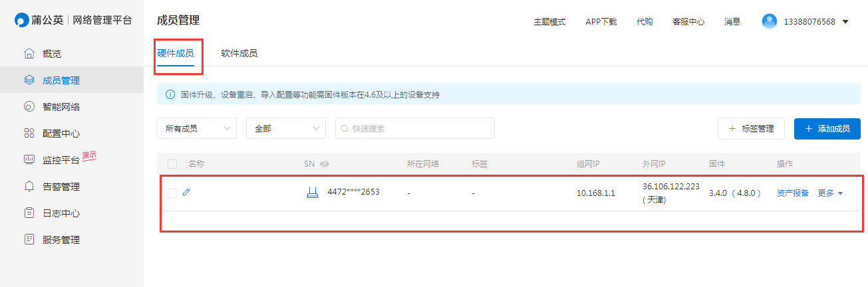
Task: Click the 配置中心 grid icon
Action: 29,133
